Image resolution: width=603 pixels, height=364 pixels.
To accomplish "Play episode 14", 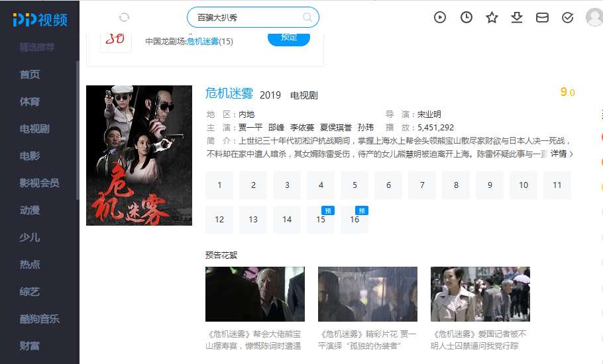I will click(287, 220).
